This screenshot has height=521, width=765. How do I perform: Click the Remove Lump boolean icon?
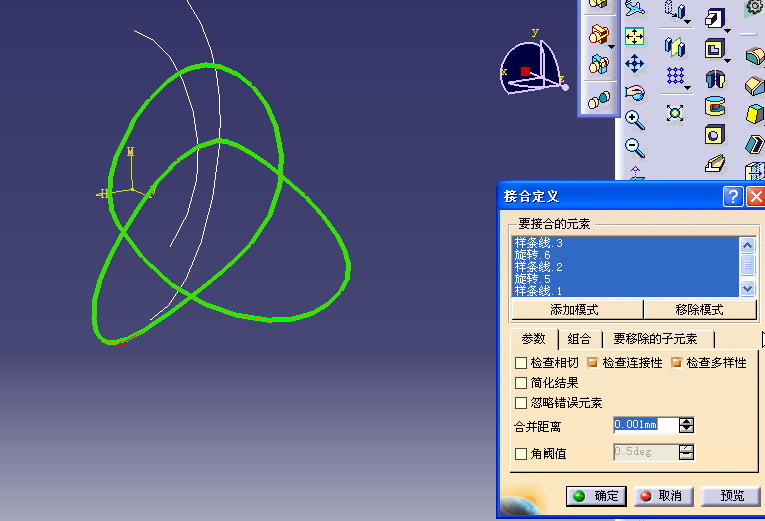click(x=599, y=100)
